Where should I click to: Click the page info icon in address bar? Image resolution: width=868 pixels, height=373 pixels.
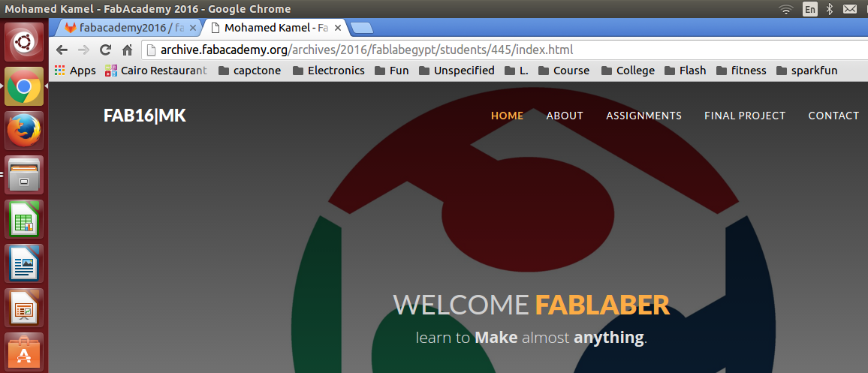coord(151,50)
